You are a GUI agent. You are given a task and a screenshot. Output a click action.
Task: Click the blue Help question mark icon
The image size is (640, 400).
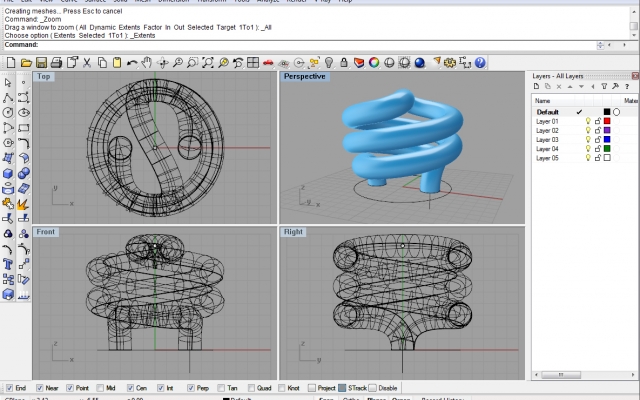coord(480,63)
